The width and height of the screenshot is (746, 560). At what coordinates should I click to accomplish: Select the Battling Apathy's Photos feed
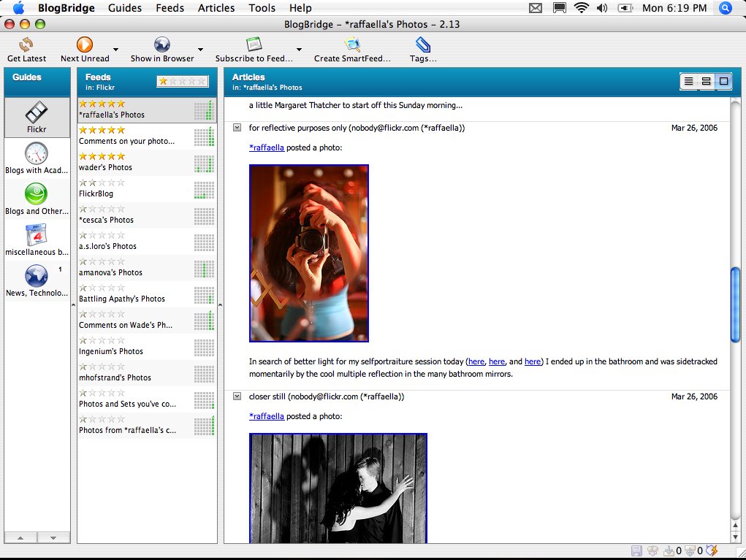147,294
